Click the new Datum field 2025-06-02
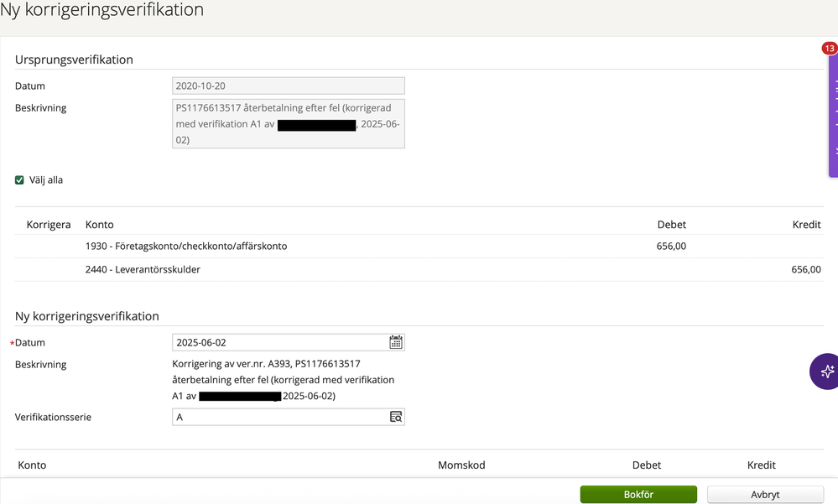 (289, 343)
